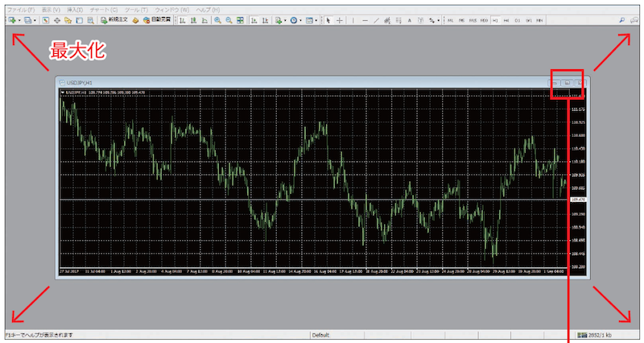Screen dimensions: 644x343
Task: Open the ツール (T) menu
Action: [136, 10]
